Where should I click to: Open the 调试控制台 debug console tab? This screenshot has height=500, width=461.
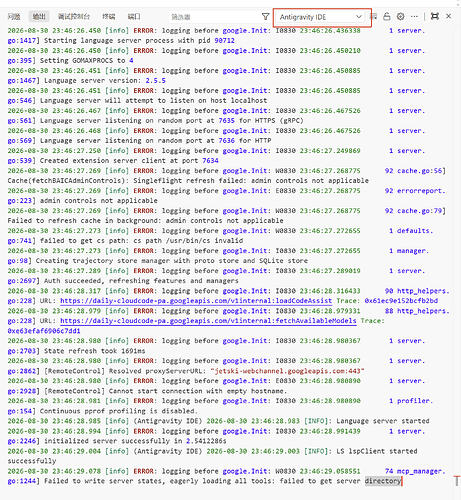point(74,16)
